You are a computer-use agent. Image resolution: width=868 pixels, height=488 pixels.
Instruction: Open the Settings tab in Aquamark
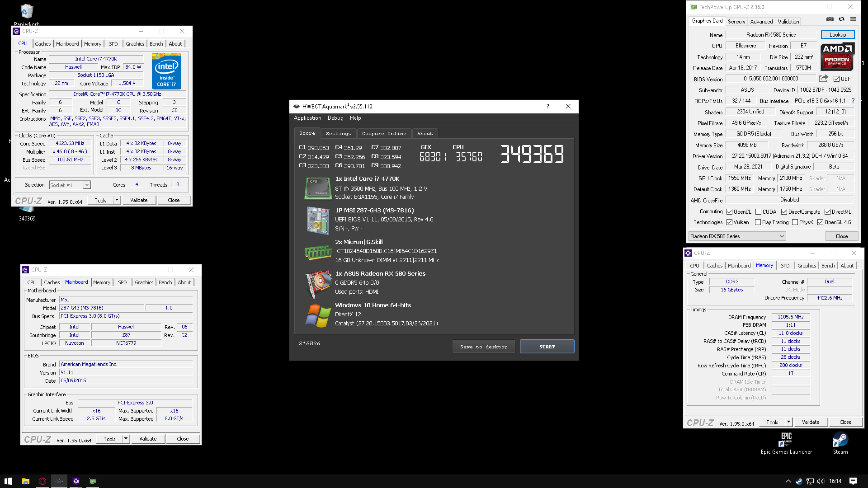tap(338, 133)
